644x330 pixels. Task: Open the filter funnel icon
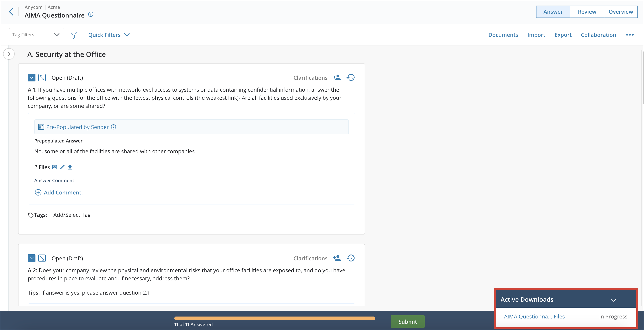click(x=73, y=35)
